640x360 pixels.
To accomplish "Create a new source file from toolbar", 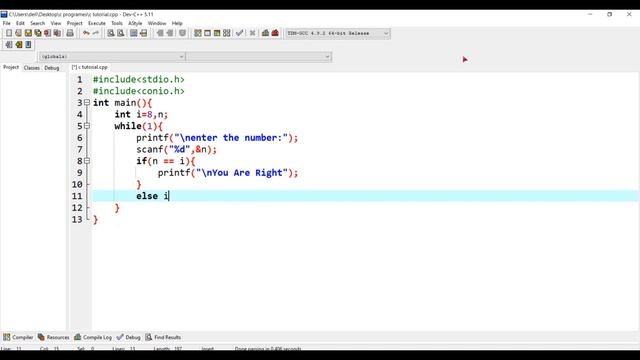I will tap(9, 33).
